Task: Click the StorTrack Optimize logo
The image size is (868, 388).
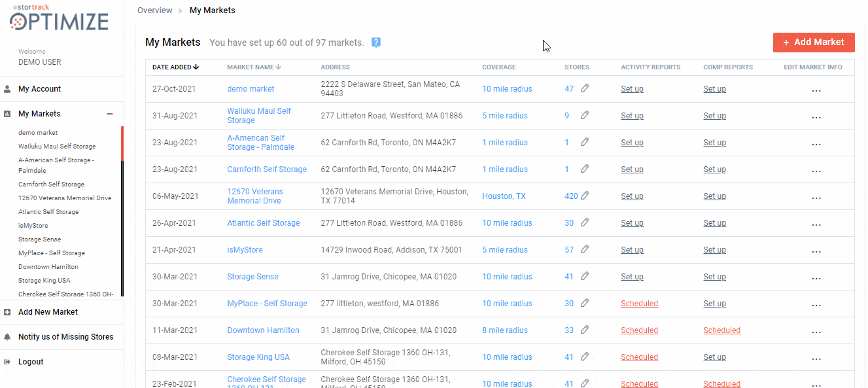Action: click(x=59, y=18)
